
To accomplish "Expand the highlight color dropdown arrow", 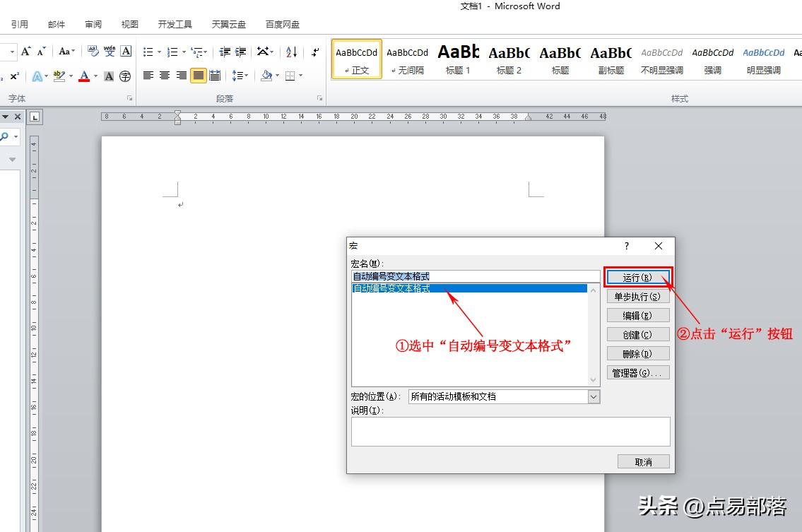I will tap(71, 76).
